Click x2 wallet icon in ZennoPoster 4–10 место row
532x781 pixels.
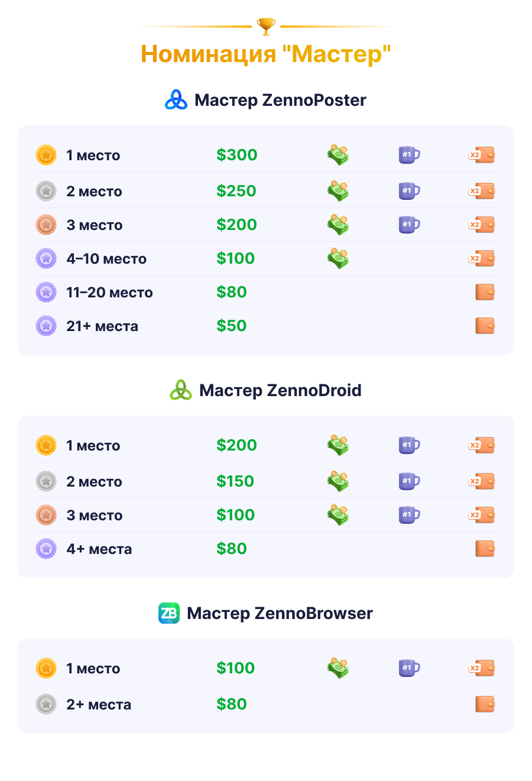(481, 258)
